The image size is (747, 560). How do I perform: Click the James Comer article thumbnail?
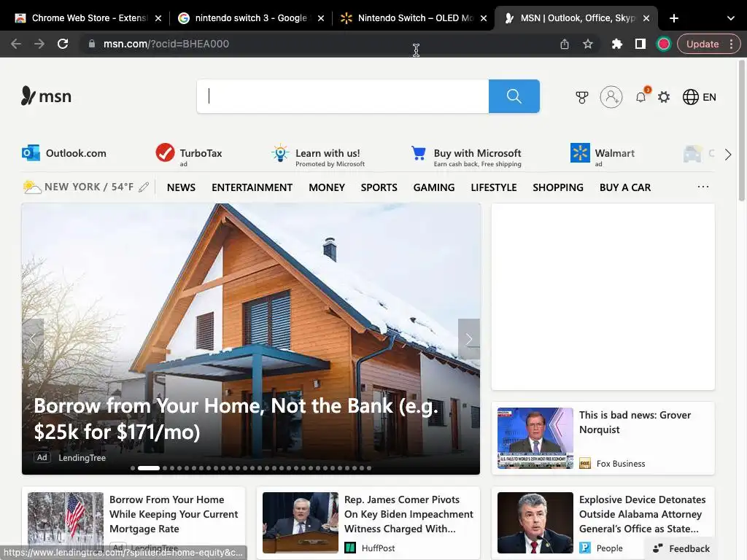click(300, 522)
